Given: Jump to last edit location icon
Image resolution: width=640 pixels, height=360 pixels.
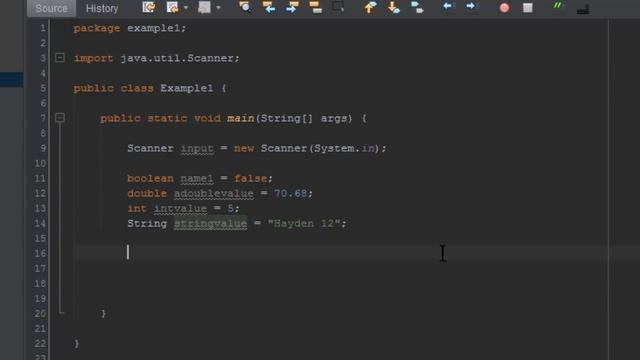Looking at the screenshot, I should tap(149, 7).
